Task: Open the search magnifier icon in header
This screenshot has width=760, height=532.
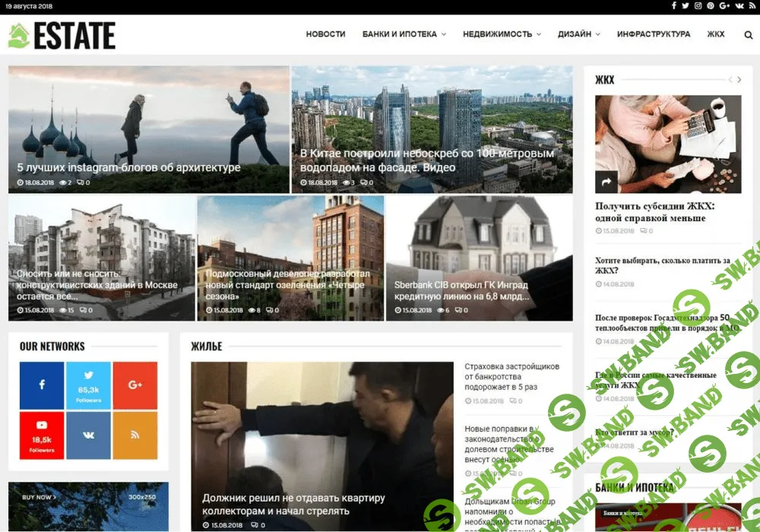Action: coord(748,34)
